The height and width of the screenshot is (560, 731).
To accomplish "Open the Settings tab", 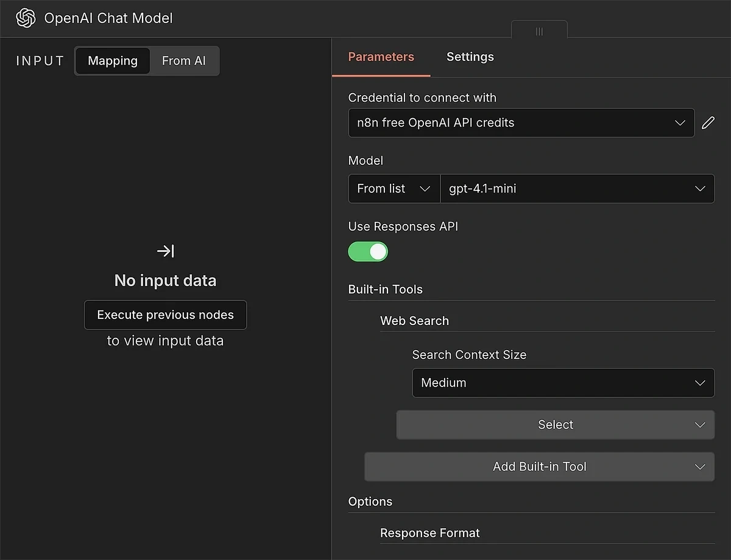I will [x=470, y=57].
